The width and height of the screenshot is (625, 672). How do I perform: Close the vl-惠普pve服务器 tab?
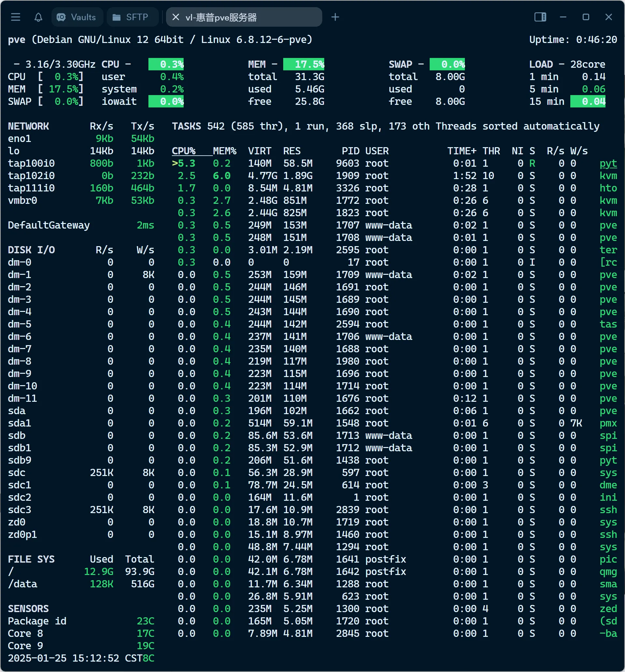click(175, 17)
